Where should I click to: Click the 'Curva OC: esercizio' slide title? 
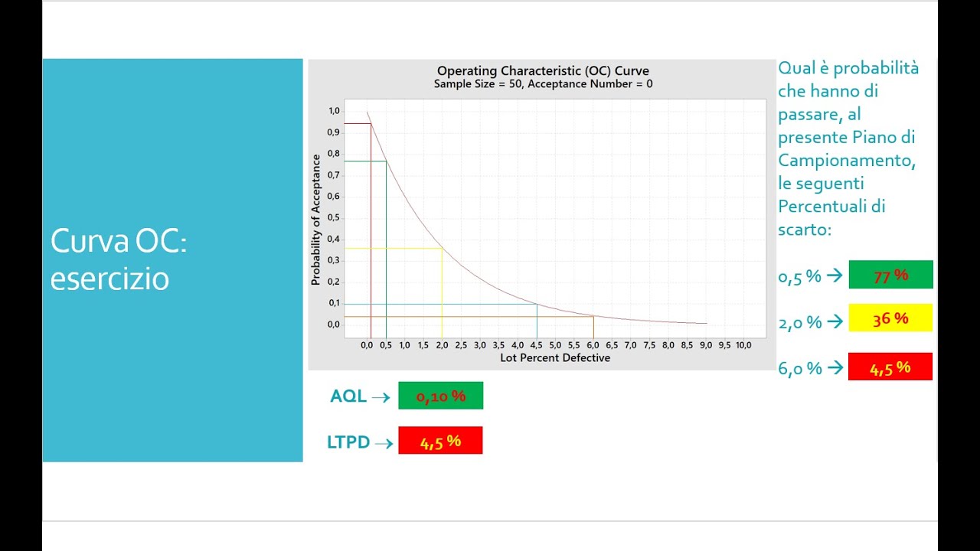click(x=119, y=260)
